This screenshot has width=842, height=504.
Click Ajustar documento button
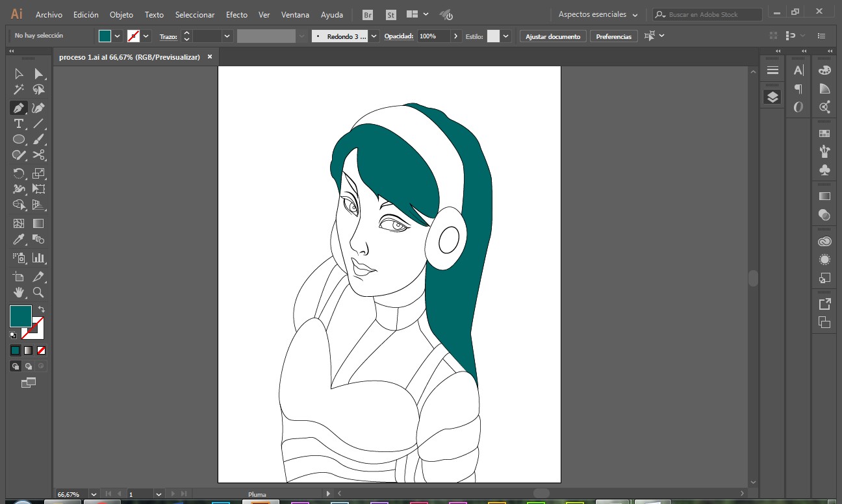tap(553, 36)
